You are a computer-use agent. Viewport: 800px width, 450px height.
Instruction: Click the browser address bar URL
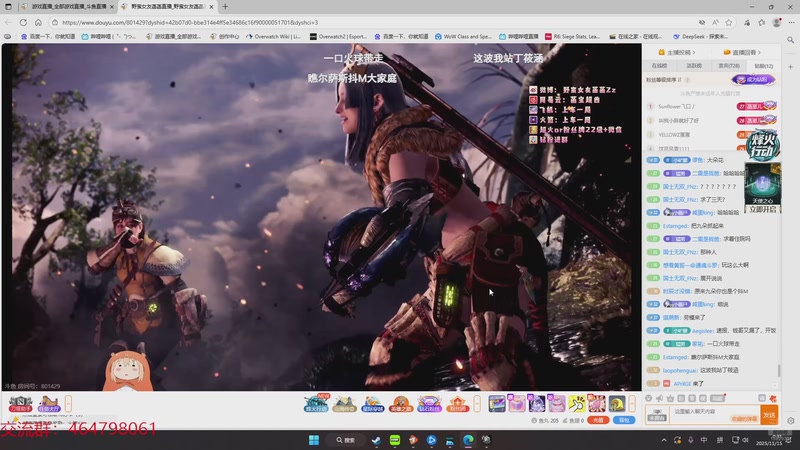[x=190, y=22]
